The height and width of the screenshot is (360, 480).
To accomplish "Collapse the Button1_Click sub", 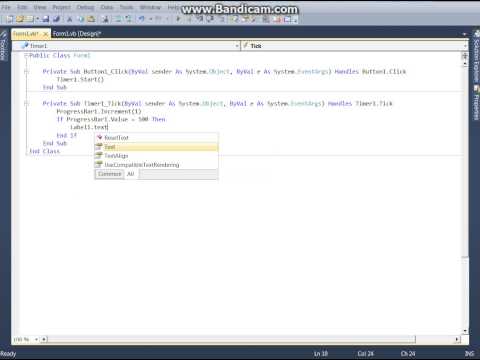I will [x=26, y=71].
